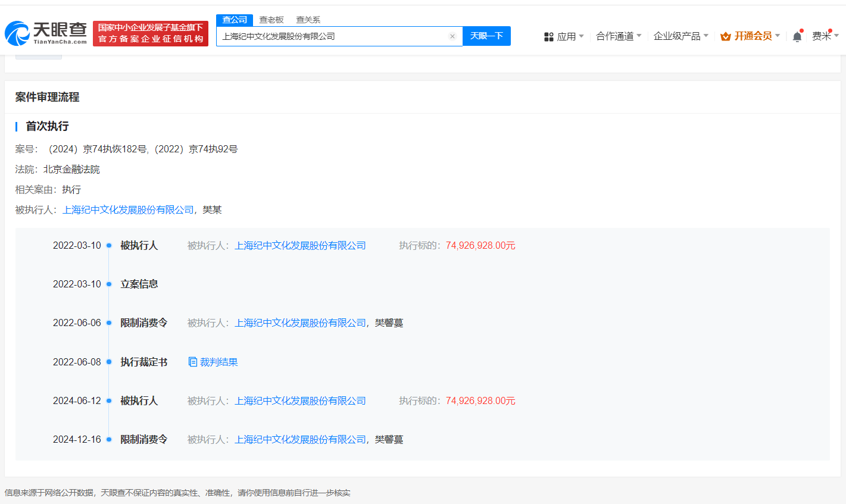Viewport: 846px width, 504px height.
Task: Select the 查公司 search tab
Action: click(x=235, y=20)
